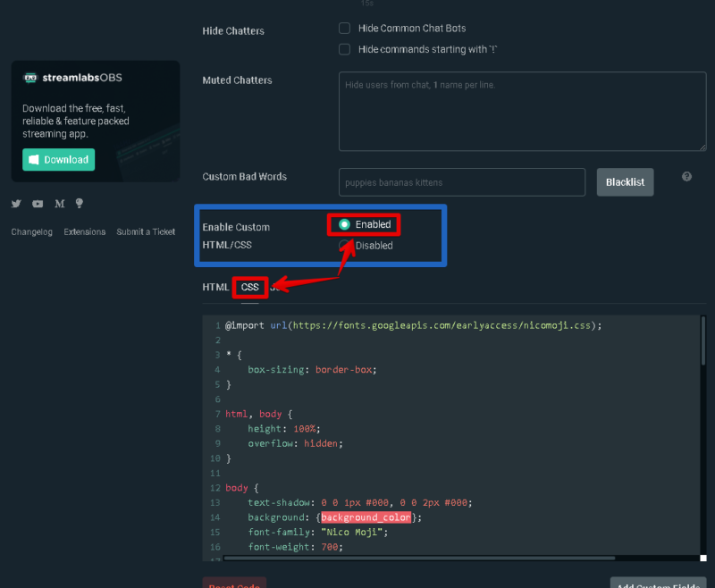Click the streamlabsOBS logo icon
715x588 pixels.
31,78
